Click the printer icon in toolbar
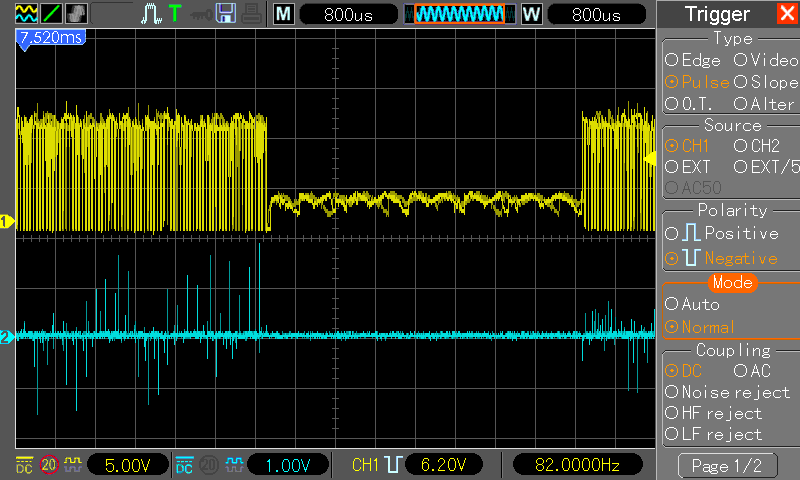800x480 pixels. click(x=252, y=14)
